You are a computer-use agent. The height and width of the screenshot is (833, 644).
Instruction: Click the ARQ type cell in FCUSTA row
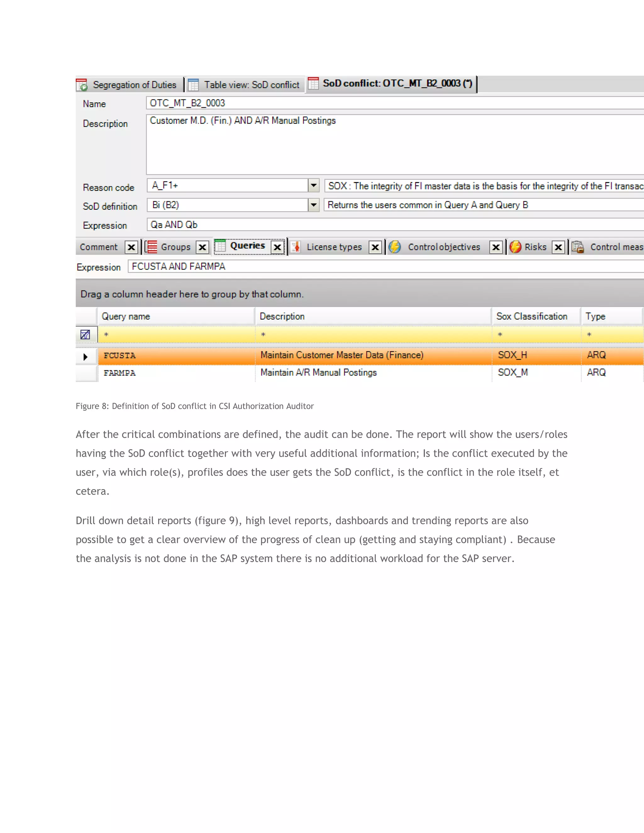tap(612, 356)
